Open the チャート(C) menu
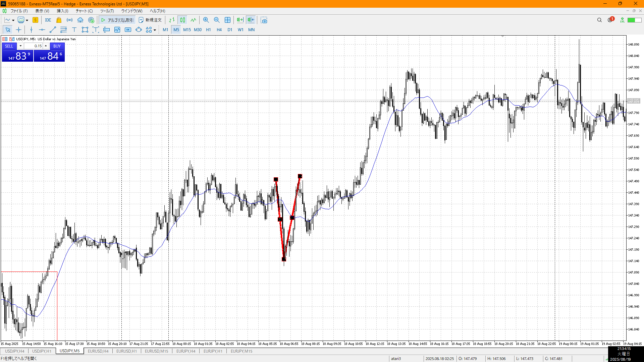 (x=84, y=11)
